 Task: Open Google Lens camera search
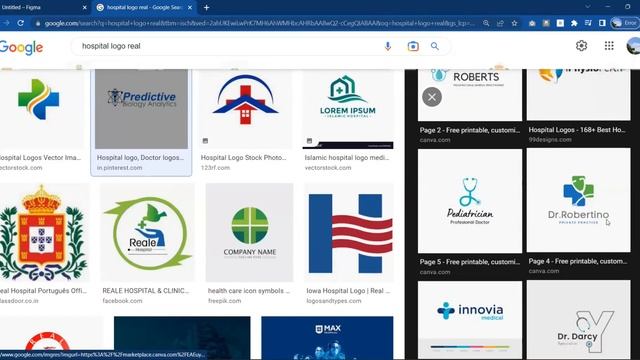click(413, 46)
